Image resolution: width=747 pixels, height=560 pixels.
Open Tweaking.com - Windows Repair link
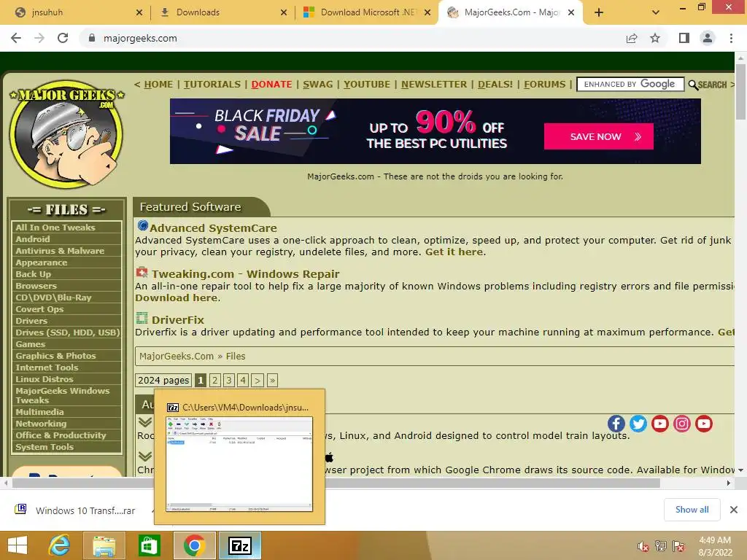click(x=245, y=274)
